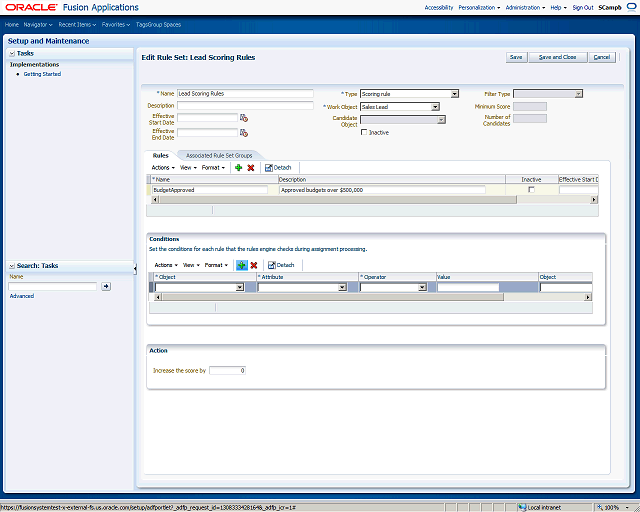Click the red delete rule icon in the Rules toolbar

coord(251,167)
